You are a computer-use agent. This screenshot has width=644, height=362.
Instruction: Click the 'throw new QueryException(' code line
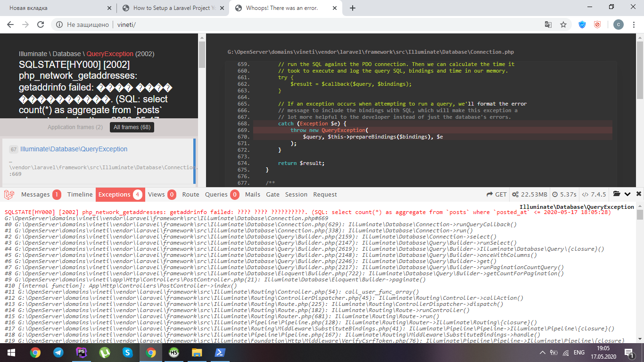click(329, 130)
